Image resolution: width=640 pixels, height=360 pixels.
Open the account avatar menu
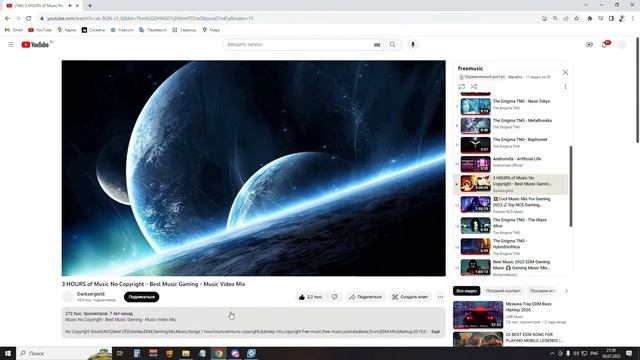point(621,44)
